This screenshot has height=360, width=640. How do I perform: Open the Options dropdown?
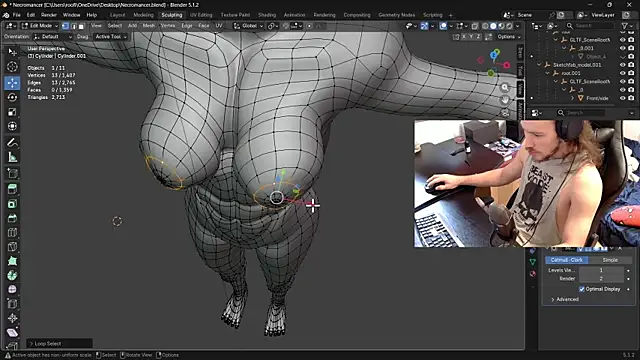point(509,37)
